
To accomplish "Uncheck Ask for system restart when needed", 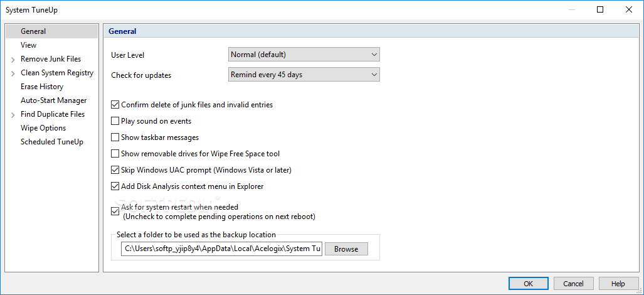I will [x=115, y=212].
